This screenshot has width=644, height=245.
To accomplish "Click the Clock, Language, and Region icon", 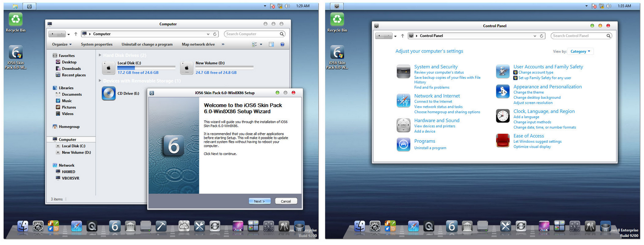I will pos(503,116).
